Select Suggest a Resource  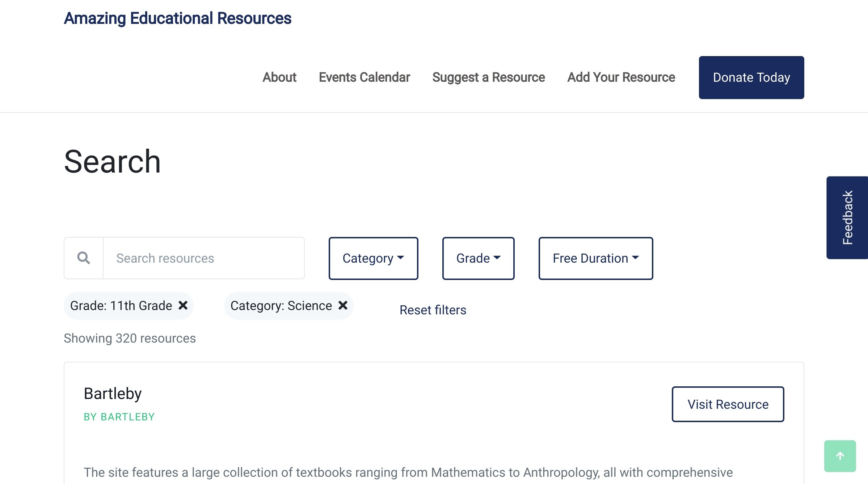click(489, 77)
